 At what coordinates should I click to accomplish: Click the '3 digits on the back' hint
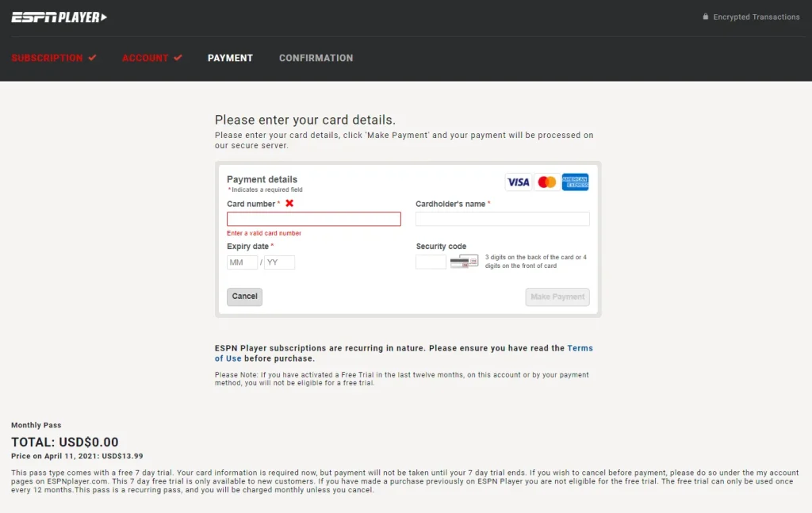[536, 262]
